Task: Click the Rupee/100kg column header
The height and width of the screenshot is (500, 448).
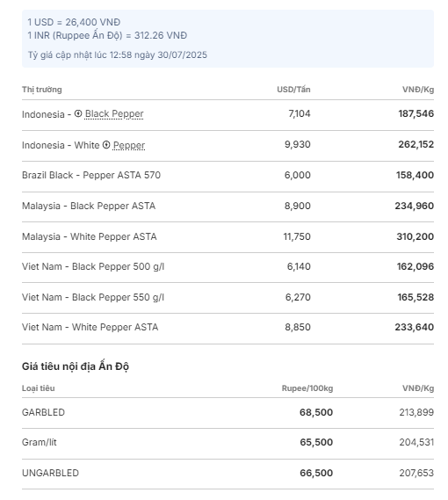Action: point(307,388)
